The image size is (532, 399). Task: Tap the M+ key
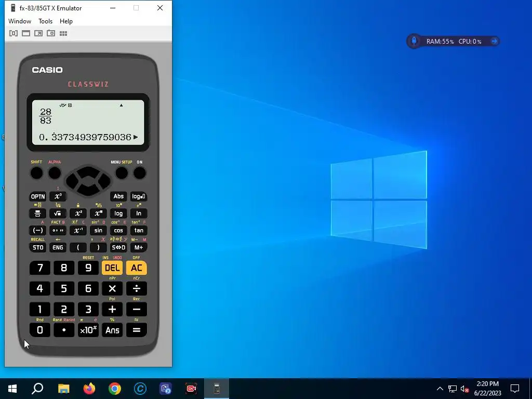[x=139, y=247]
